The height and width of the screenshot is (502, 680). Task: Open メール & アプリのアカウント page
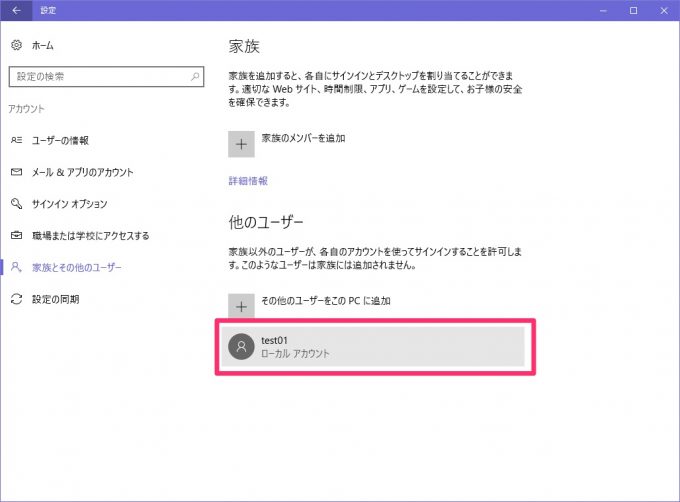82,173
